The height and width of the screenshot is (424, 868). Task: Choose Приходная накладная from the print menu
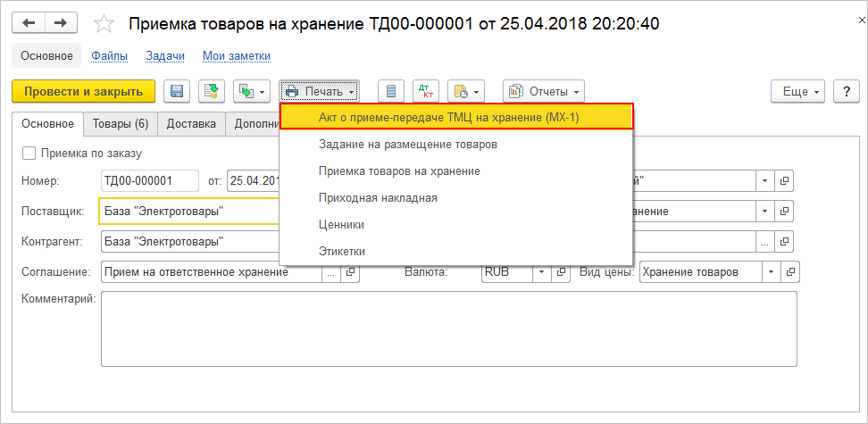(377, 197)
